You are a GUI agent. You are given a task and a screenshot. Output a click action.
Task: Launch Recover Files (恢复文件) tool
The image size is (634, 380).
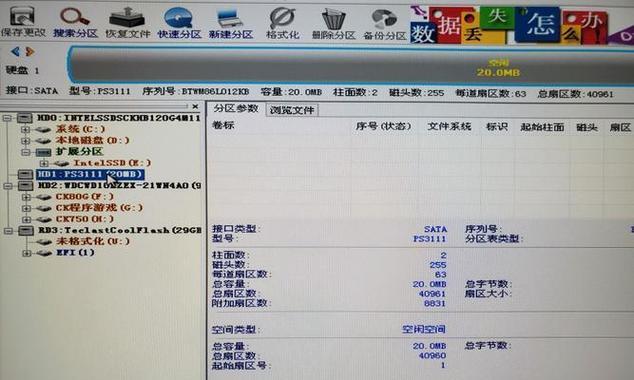click(x=127, y=23)
